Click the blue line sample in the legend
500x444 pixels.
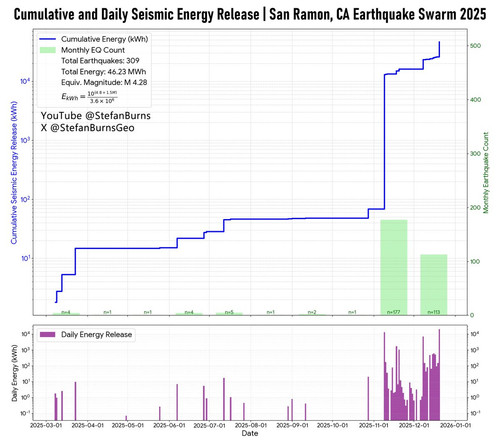[48, 39]
